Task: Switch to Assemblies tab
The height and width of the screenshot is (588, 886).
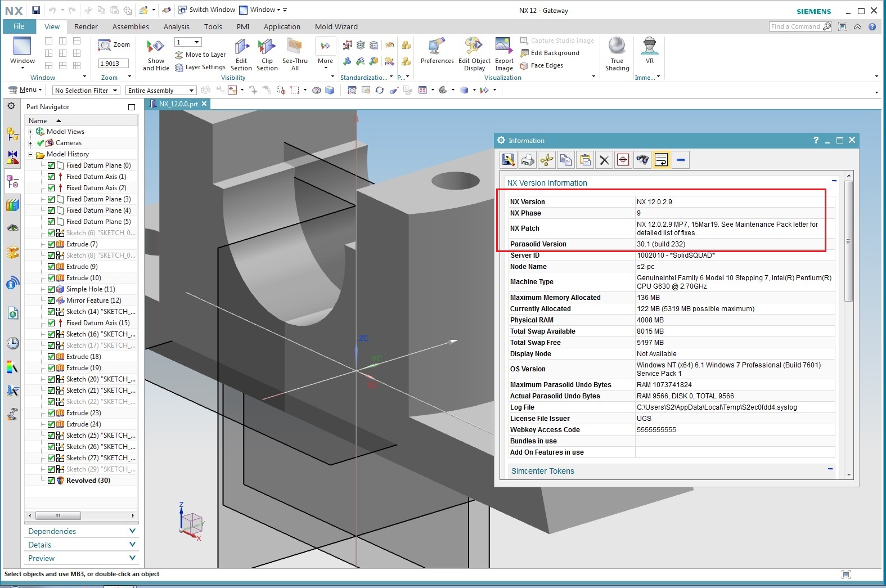Action: [x=131, y=26]
